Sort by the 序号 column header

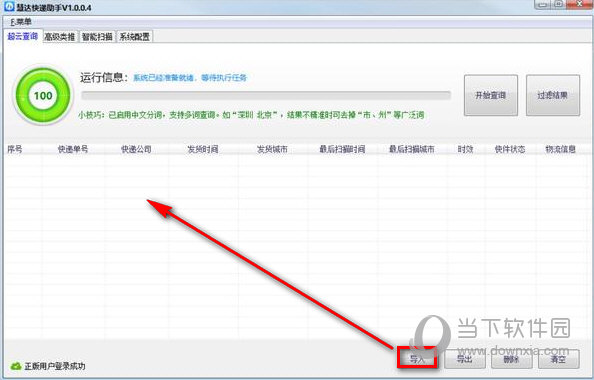[x=14, y=149]
